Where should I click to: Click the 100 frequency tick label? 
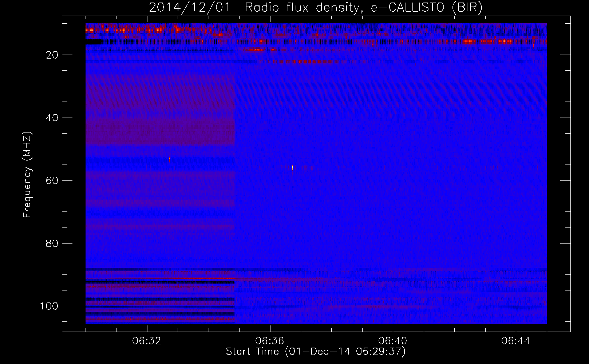coord(49,306)
